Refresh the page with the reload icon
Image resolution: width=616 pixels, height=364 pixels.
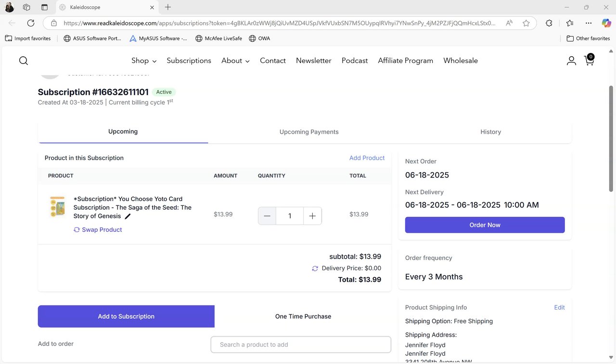[x=31, y=23]
